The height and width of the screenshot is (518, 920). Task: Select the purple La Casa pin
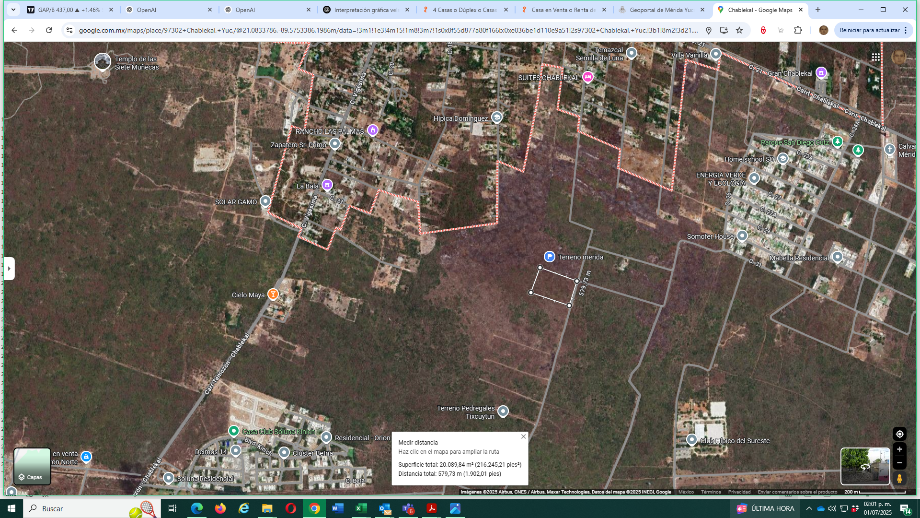click(327, 185)
